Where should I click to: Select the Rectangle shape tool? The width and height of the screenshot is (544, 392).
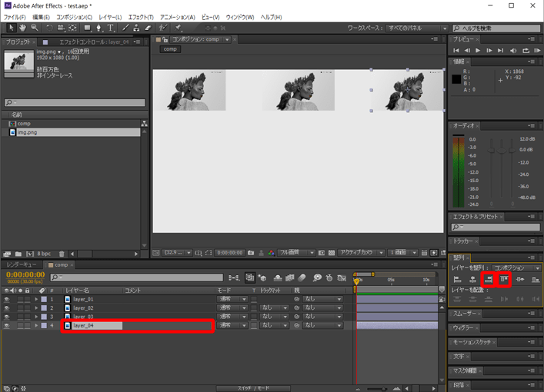88,28
